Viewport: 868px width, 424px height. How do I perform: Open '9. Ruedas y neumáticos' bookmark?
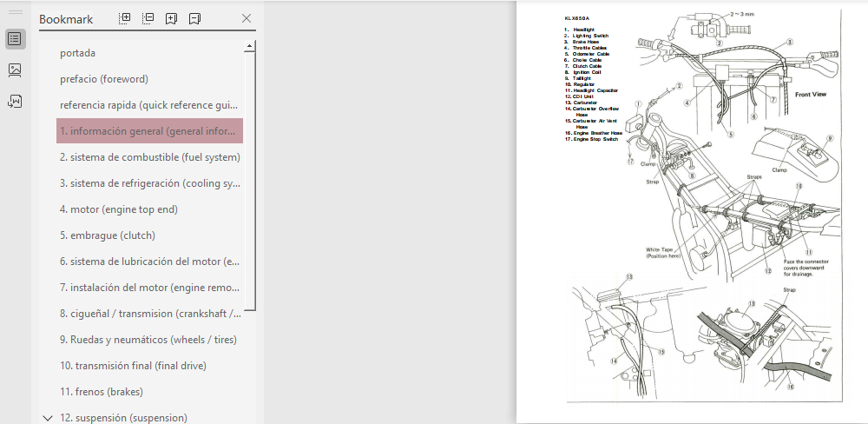149,340
